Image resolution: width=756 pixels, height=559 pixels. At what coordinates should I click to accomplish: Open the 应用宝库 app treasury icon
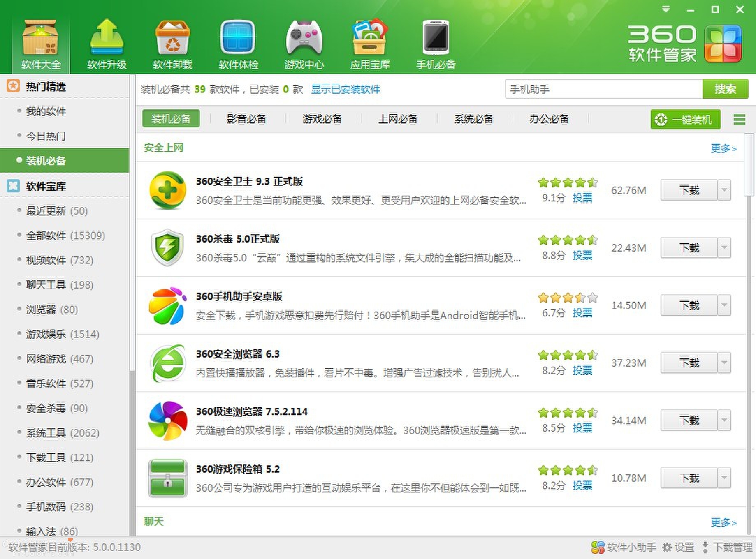coord(369,43)
